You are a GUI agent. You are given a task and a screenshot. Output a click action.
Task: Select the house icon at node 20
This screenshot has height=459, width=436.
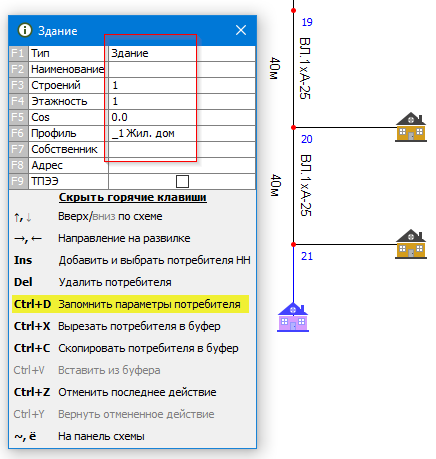coord(411,127)
